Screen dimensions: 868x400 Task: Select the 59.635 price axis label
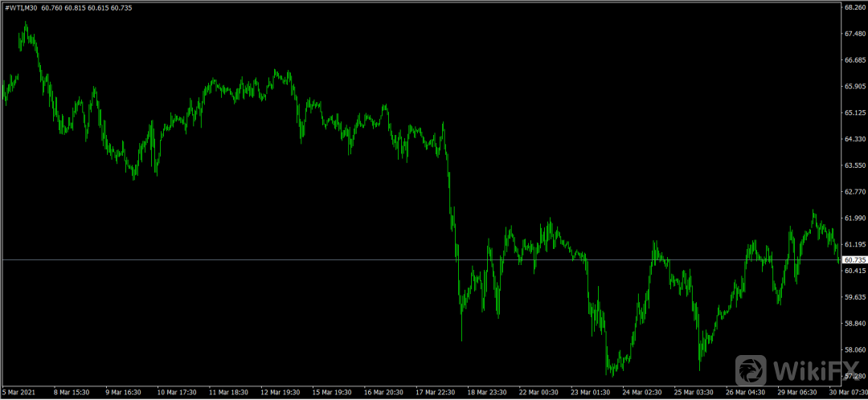pyautogui.click(x=854, y=297)
